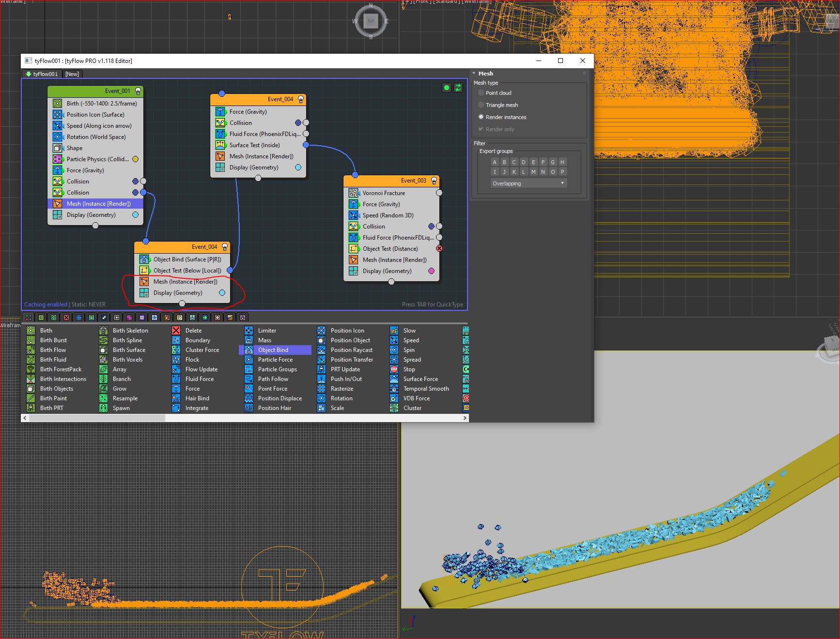The height and width of the screenshot is (639, 840).
Task: Collapse the Mesh rollout
Action: [474, 74]
